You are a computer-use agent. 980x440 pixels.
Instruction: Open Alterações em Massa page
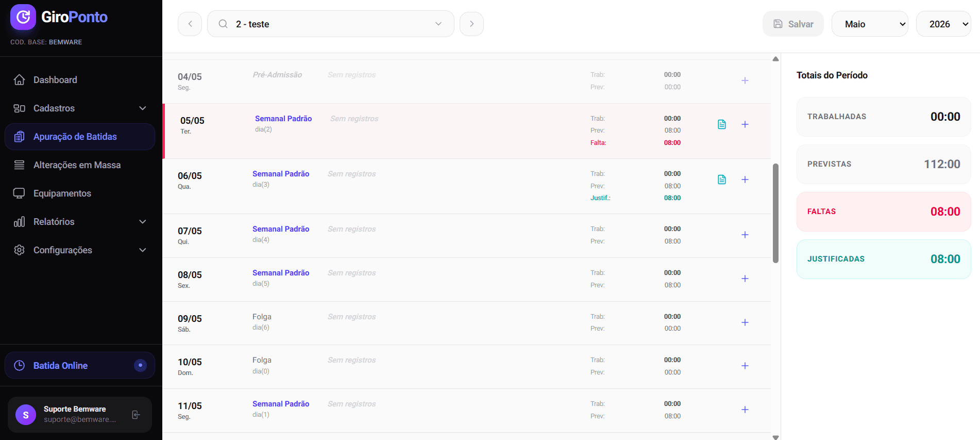[x=80, y=165]
